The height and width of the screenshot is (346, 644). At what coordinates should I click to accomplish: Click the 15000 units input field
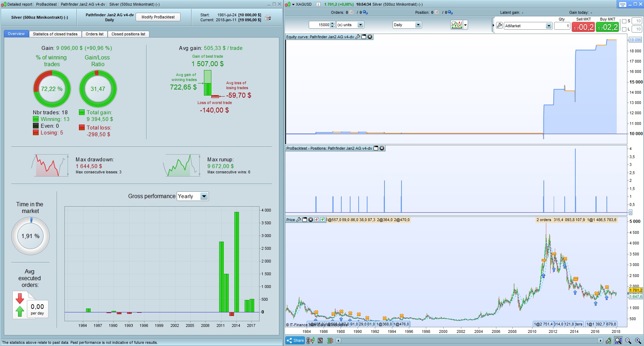click(x=319, y=25)
